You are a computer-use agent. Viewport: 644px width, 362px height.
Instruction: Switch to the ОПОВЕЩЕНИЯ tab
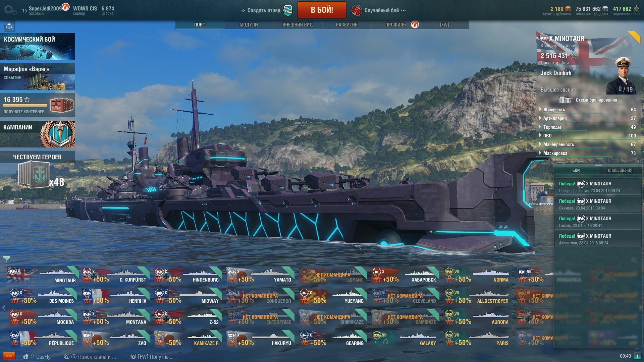pos(620,170)
